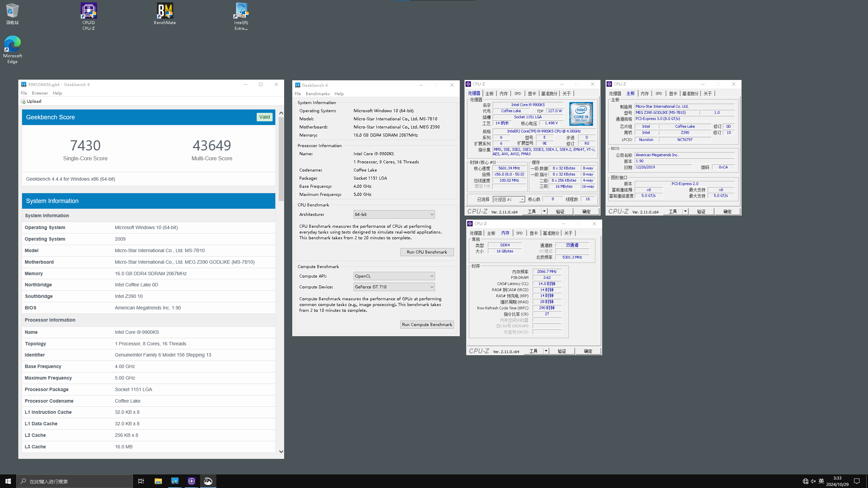Expand the 工具 dropdown arrow in CPU-Z memory window

pos(546,351)
